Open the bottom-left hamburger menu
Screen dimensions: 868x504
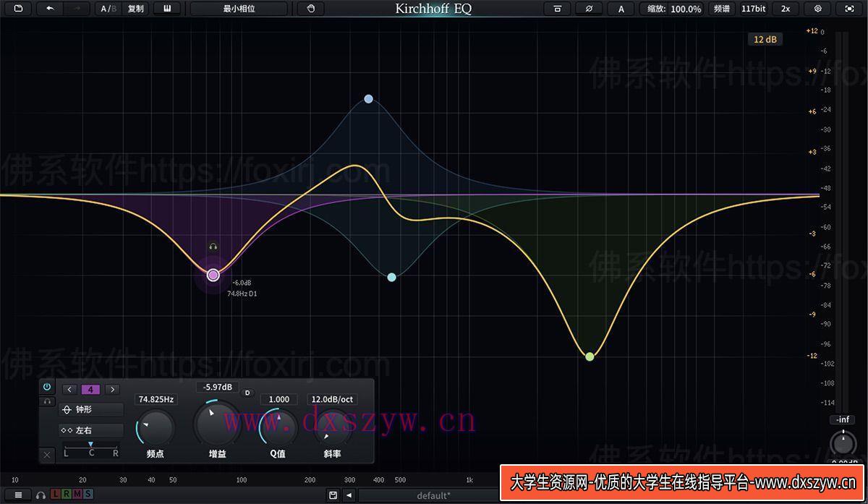click(x=18, y=495)
